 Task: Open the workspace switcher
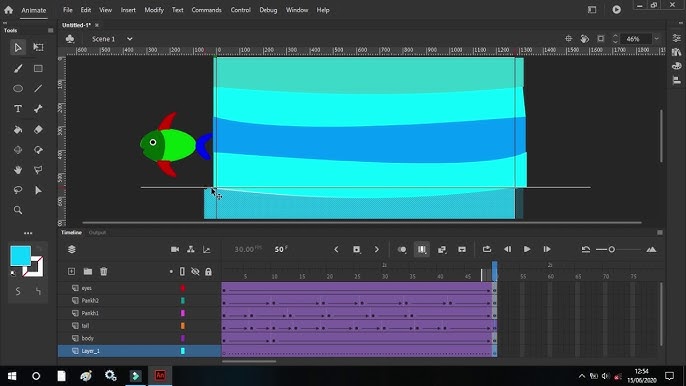pos(592,10)
